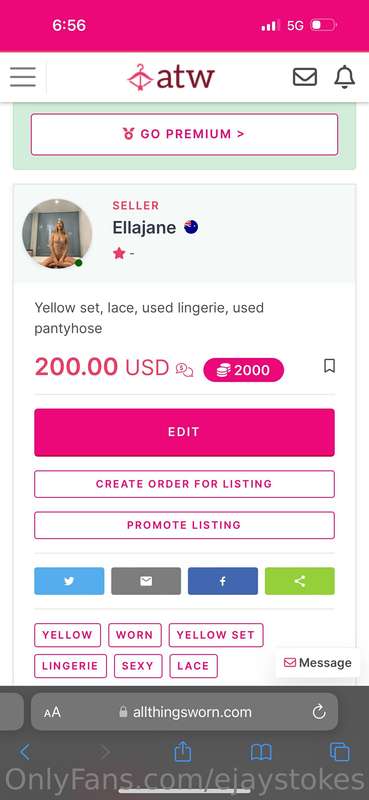Open the hamburger menu
The height and width of the screenshot is (800, 369).
[22, 77]
